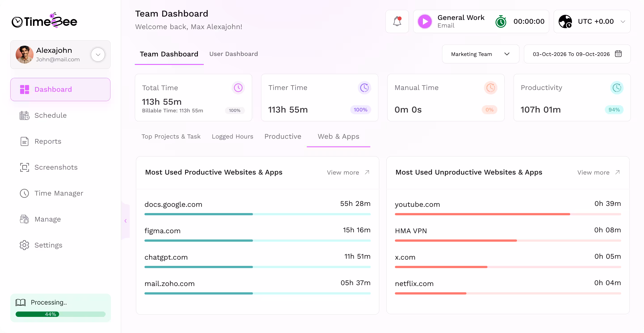Click the green stopwatch icon
The height and width of the screenshot is (333, 644).
tap(501, 21)
